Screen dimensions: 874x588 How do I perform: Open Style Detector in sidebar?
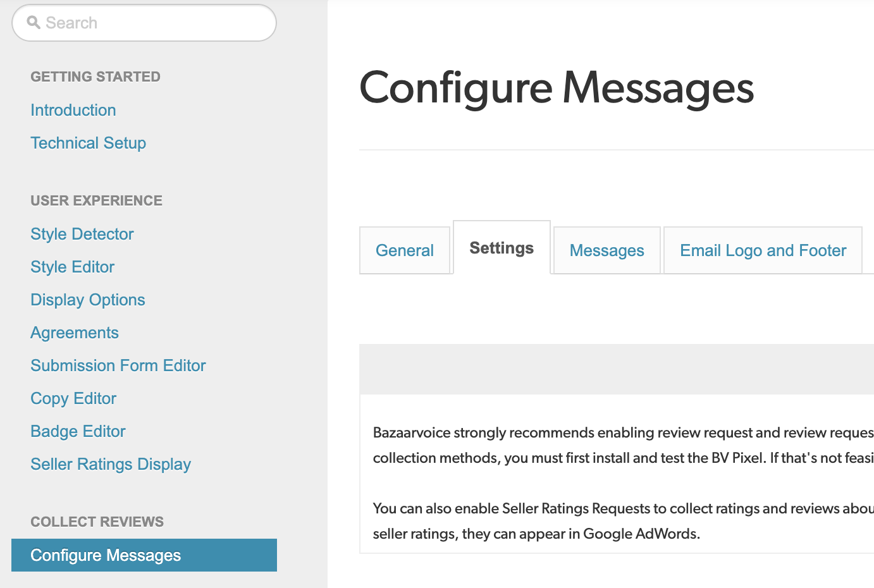(82, 234)
